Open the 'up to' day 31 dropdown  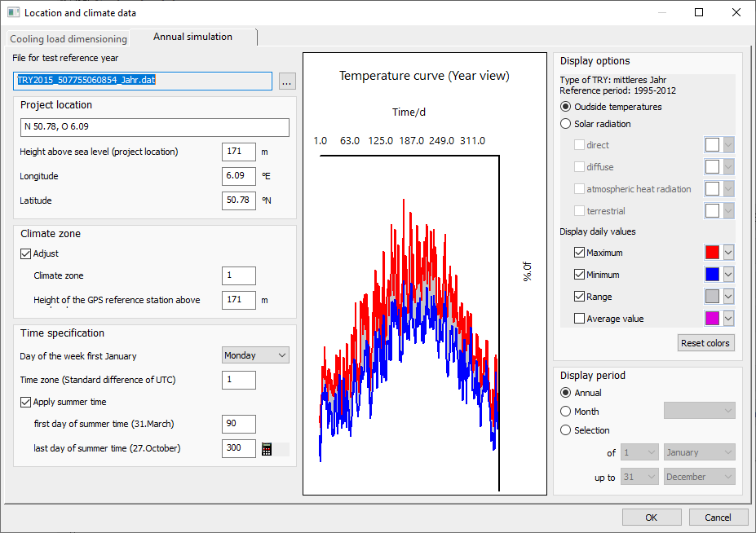click(639, 477)
